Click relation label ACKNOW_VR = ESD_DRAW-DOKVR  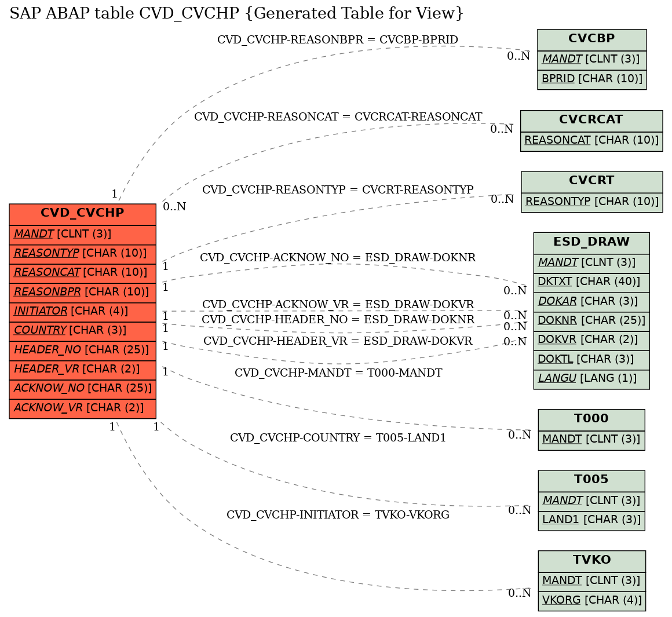point(338,305)
